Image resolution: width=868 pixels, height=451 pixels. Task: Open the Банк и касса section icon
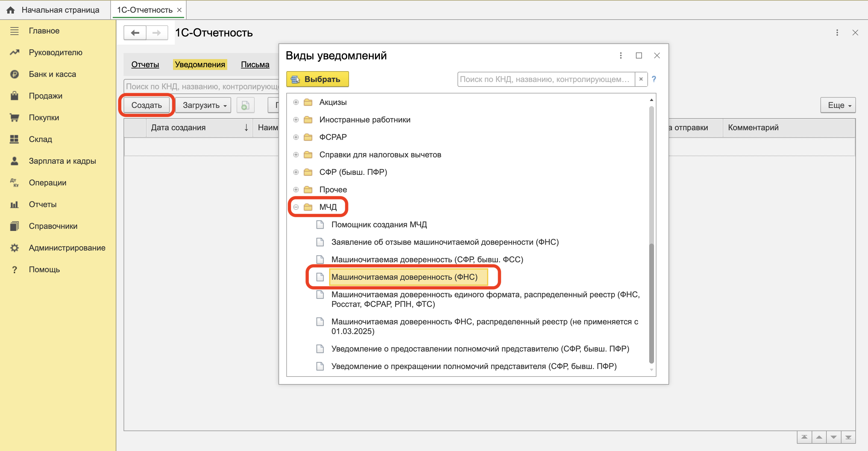pyautogui.click(x=14, y=74)
